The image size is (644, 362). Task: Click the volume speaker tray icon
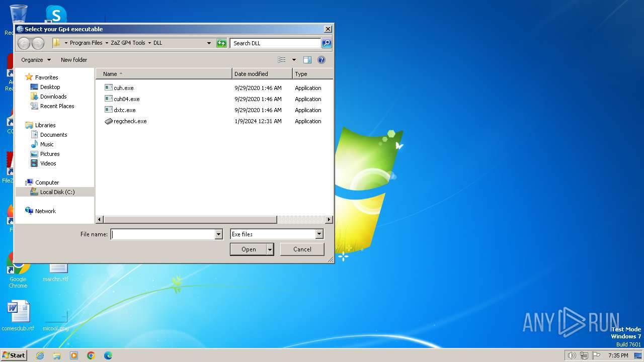click(572, 355)
